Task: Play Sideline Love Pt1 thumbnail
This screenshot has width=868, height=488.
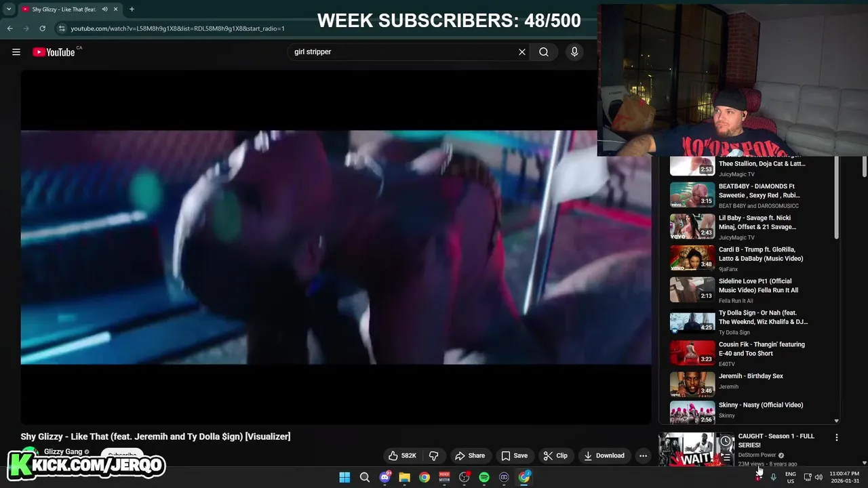Action: 692,290
